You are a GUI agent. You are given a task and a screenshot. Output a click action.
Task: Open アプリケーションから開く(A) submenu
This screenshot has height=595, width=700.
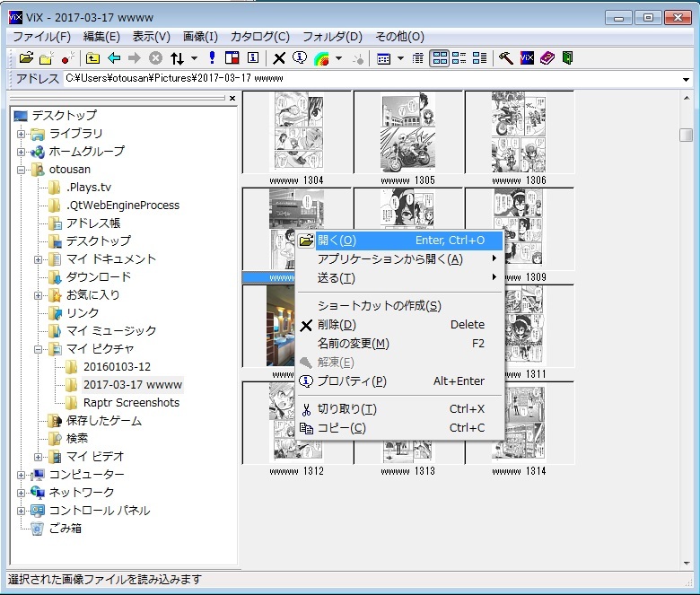399,258
